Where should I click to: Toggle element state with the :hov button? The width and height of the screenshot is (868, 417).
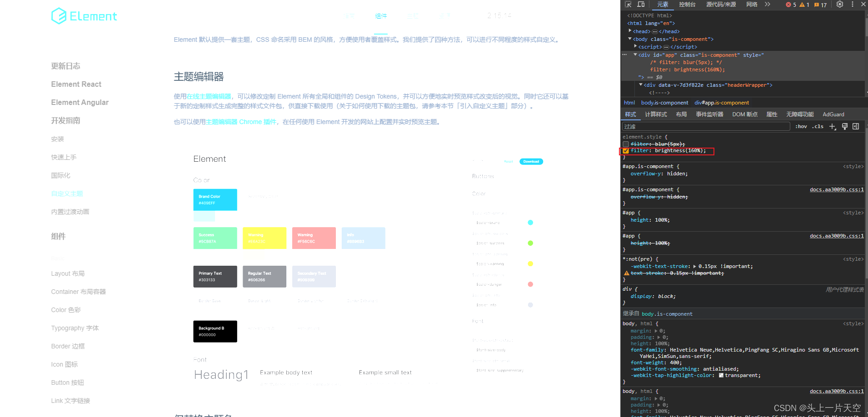801,126
